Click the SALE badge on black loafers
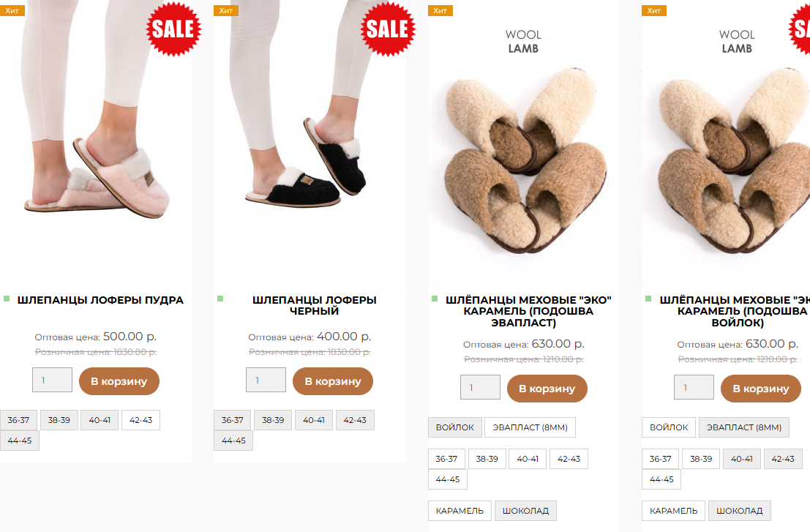 tap(387, 29)
